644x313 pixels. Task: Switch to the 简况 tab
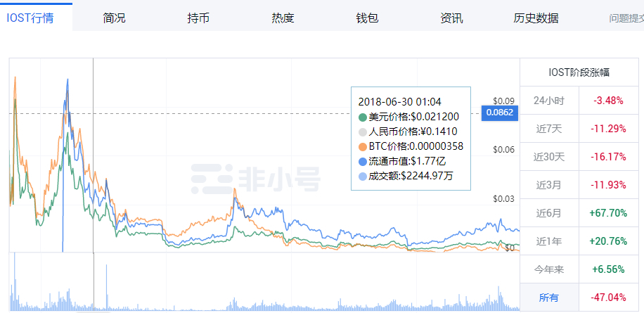(x=114, y=18)
